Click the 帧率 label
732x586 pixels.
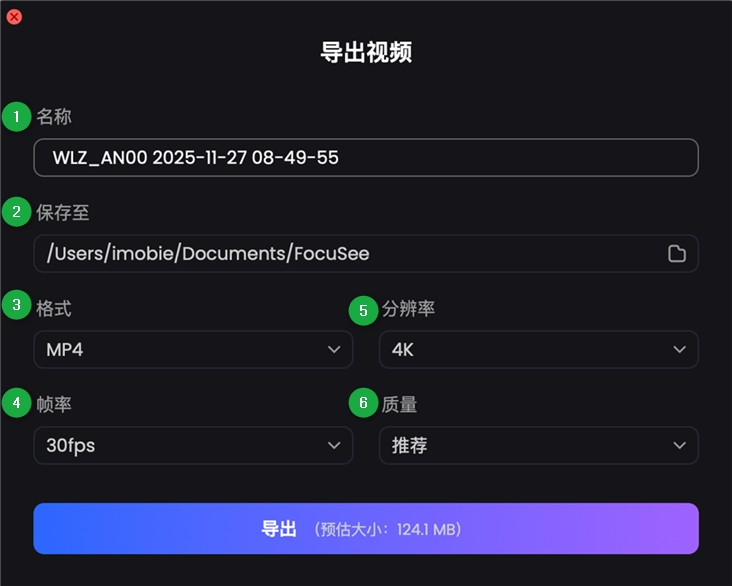point(54,404)
